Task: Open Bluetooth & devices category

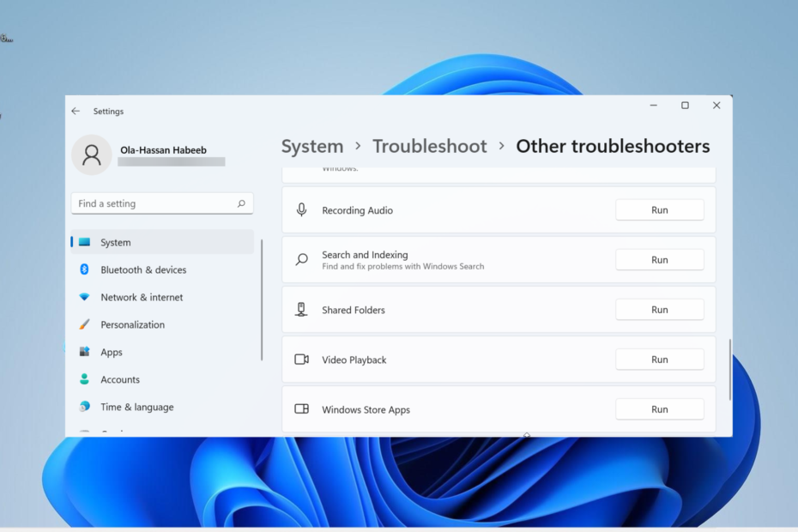Action: tap(162, 269)
